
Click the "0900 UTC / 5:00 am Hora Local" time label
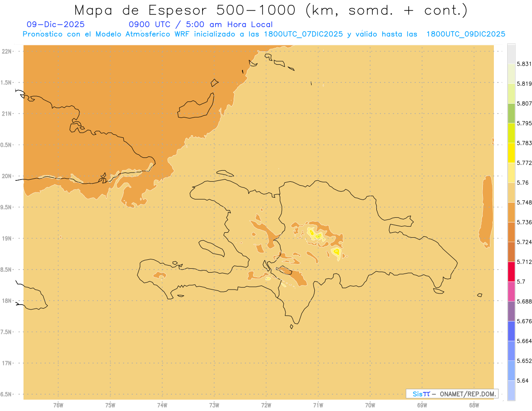pyautogui.click(x=200, y=24)
